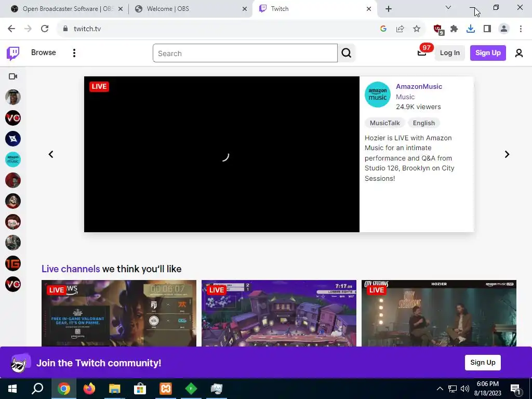Open the Chrome three-dot menu
532x399 pixels.
(x=521, y=29)
